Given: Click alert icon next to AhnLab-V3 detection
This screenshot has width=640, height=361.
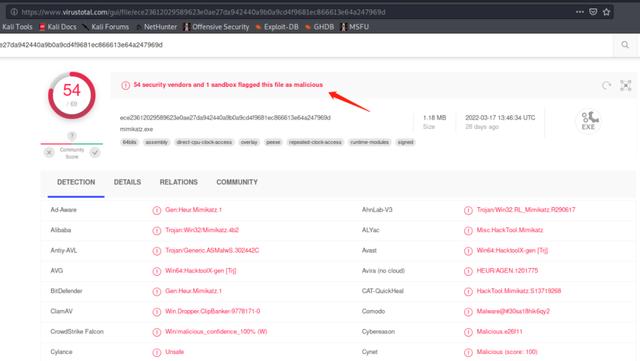Looking at the screenshot, I should coord(468,210).
